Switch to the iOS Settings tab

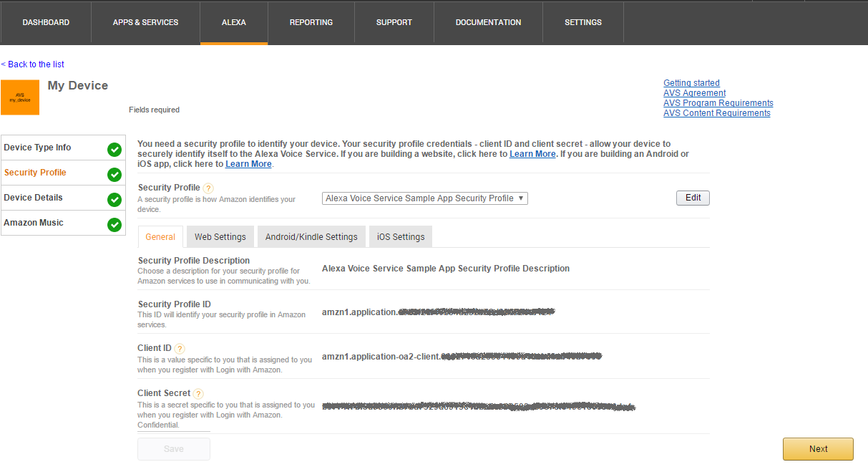[x=401, y=237]
